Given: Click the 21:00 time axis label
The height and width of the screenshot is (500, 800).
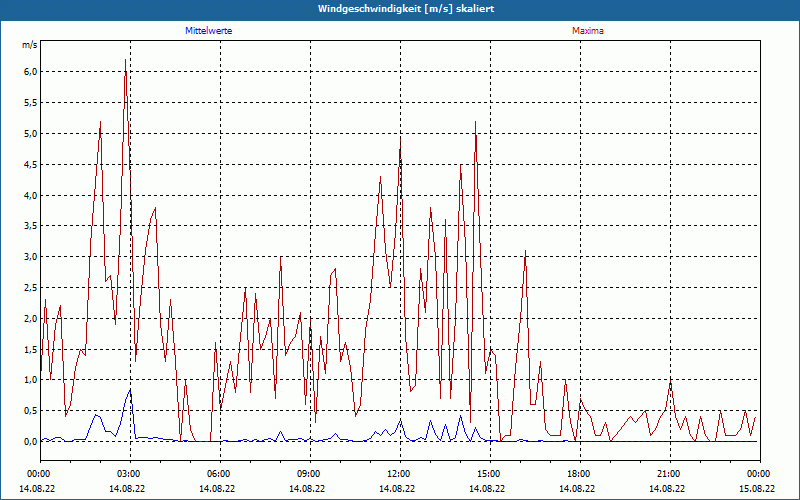Looking at the screenshot, I should tap(667, 474).
